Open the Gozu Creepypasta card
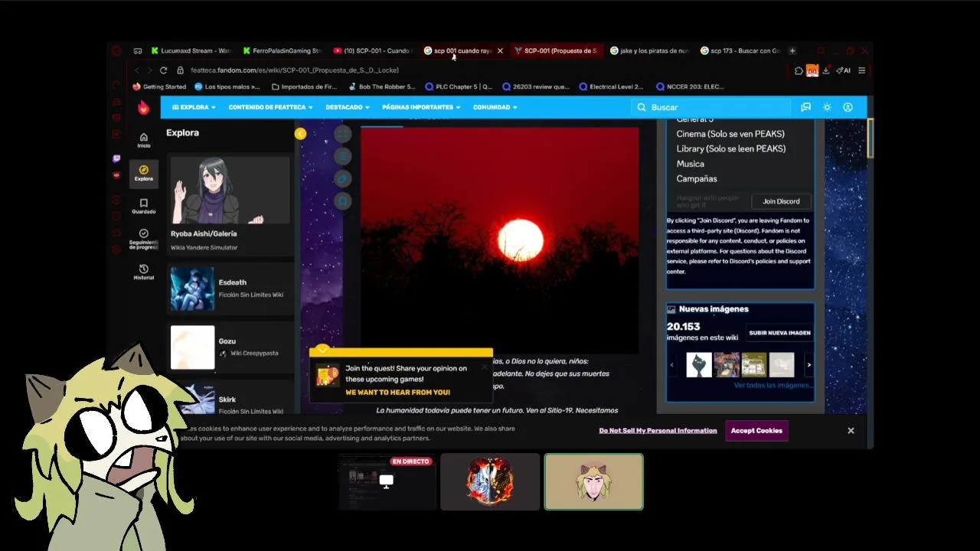 point(230,347)
